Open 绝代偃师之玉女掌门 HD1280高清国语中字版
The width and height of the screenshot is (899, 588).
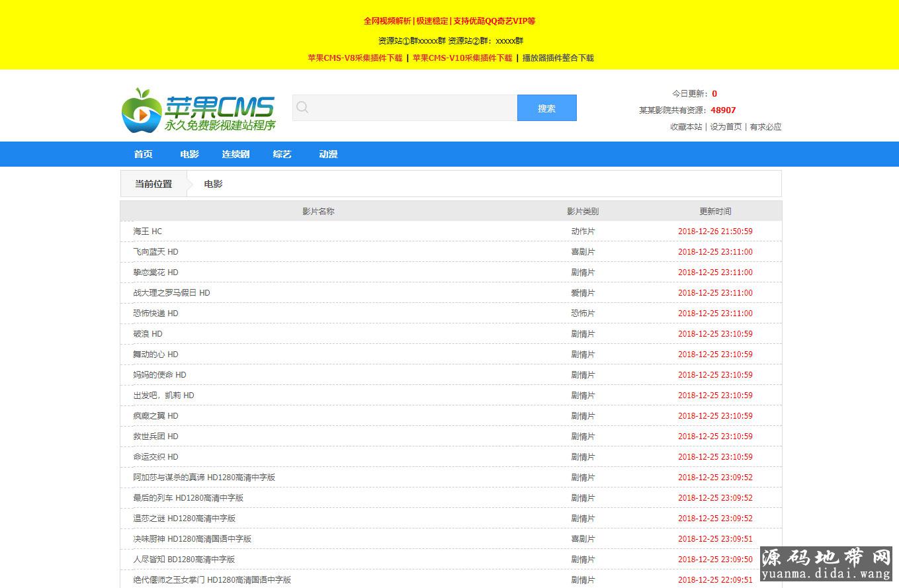pos(212,580)
